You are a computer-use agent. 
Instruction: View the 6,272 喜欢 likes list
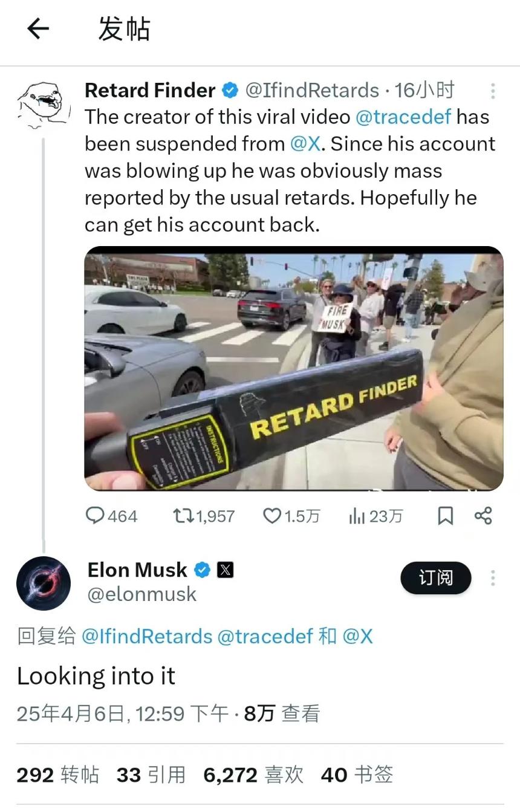pyautogui.click(x=253, y=775)
